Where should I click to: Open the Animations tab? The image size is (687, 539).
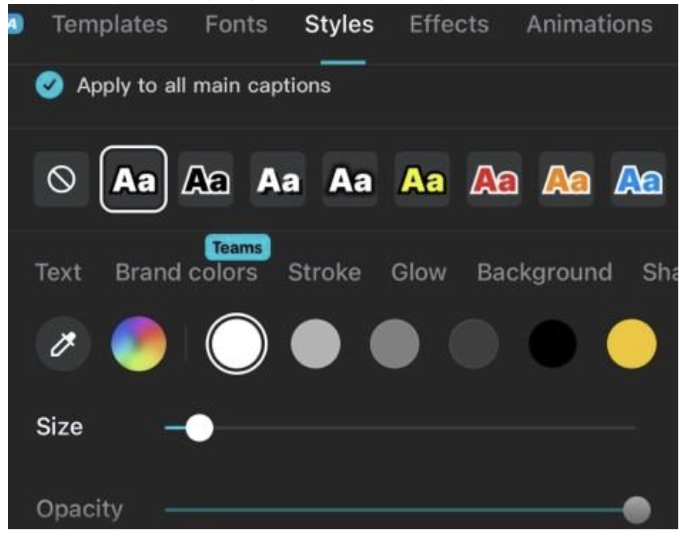tap(589, 24)
